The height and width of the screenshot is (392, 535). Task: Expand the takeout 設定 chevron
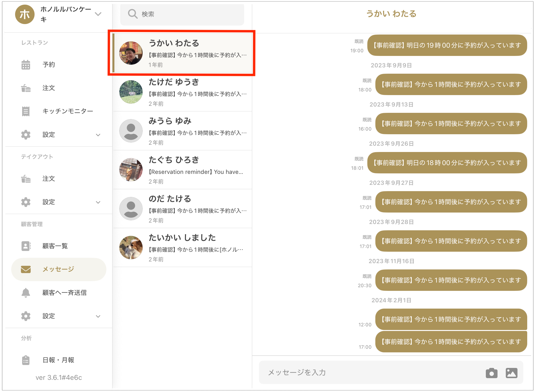98,202
